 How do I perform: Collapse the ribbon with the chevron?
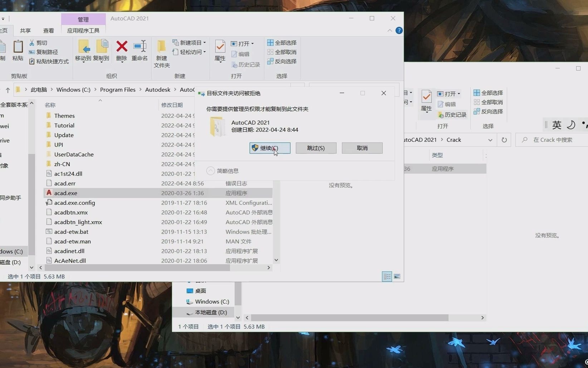[x=390, y=31]
